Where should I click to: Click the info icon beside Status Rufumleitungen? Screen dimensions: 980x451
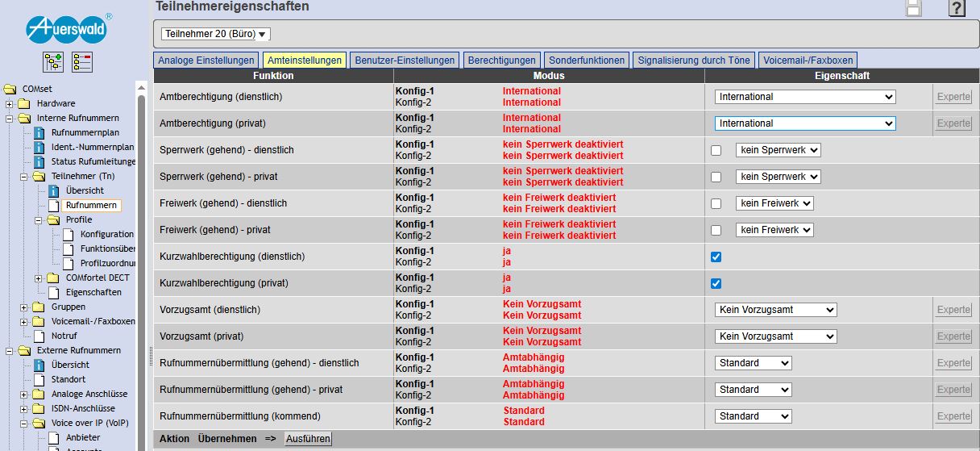pos(39,161)
